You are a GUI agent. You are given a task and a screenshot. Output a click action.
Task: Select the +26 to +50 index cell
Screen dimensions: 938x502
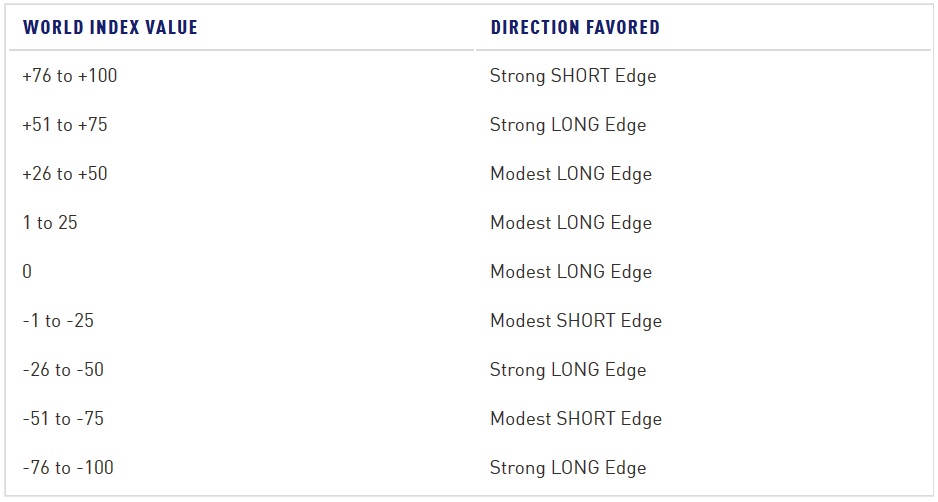[x=65, y=174]
